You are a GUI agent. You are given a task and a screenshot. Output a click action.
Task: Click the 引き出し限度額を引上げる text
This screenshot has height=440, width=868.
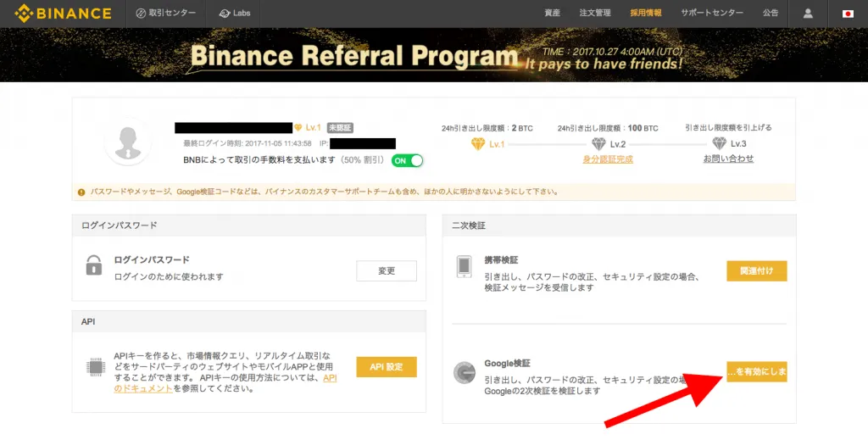(728, 128)
